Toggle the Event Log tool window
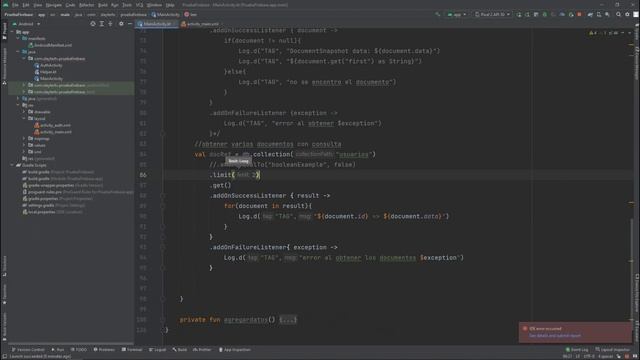The height and width of the screenshot is (360, 640). (x=577, y=350)
